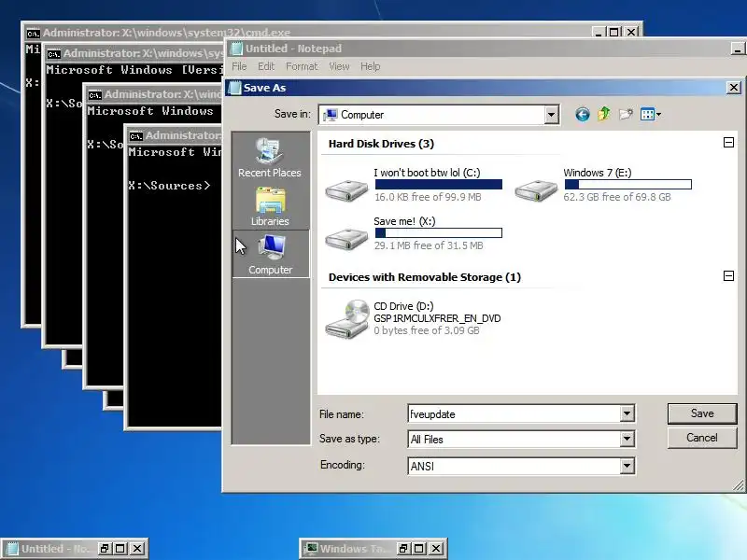Click the Save me! (X:) usage bar
Screen dimensions: 747x560
[x=438, y=232]
